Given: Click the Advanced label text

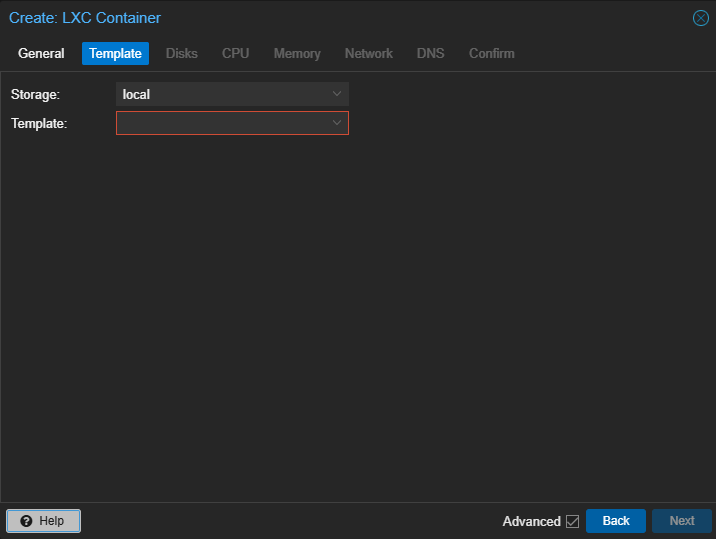Looking at the screenshot, I should click(532, 521).
